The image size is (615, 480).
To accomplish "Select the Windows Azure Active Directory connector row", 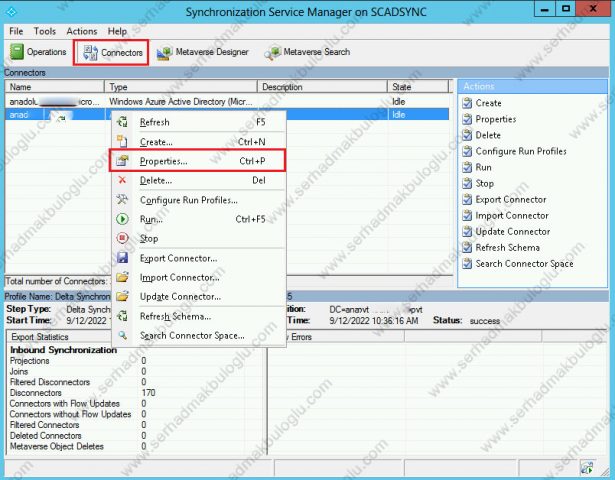I will [227, 102].
